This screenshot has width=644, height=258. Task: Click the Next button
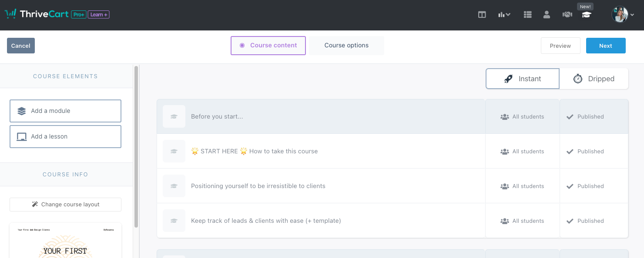(606, 46)
